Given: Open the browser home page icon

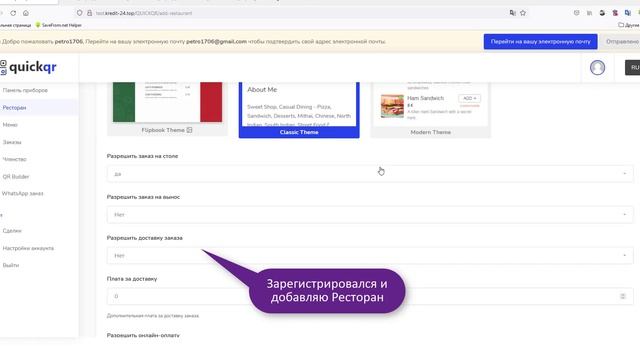Looking at the screenshot, I should (26, 13).
